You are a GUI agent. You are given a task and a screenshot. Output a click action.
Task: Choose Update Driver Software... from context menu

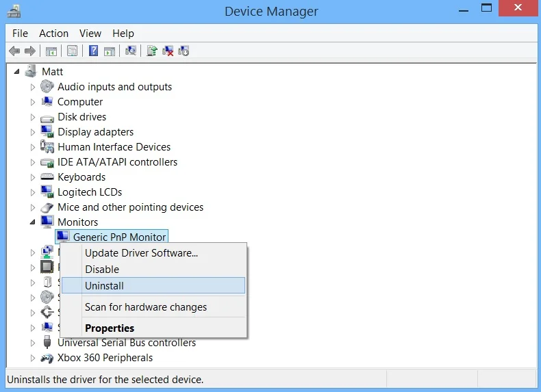153,253
